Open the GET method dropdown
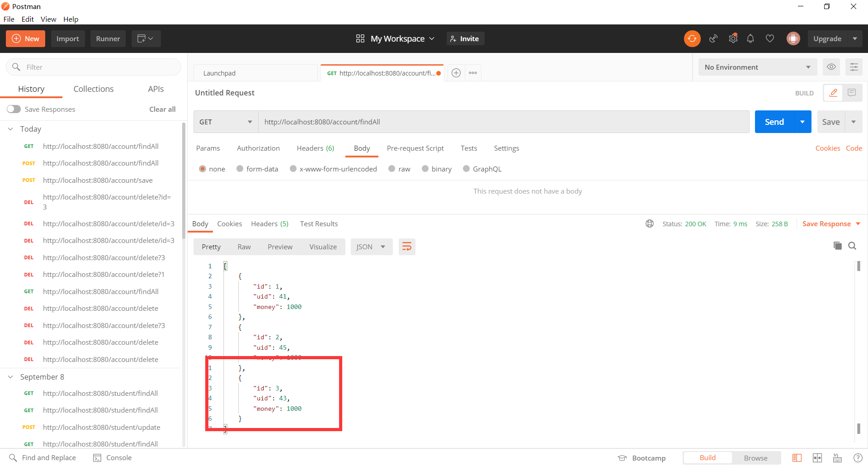The width and height of the screenshot is (868, 466). click(226, 122)
